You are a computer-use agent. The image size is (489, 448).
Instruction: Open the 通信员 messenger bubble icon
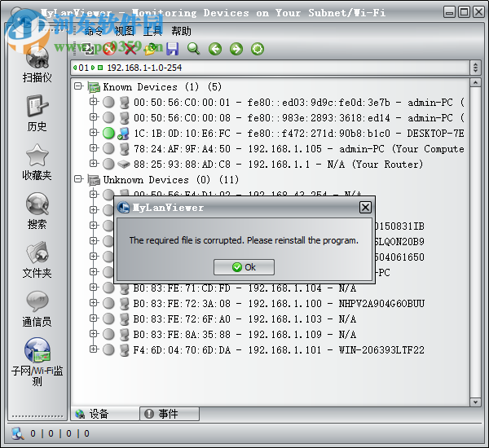tap(37, 301)
